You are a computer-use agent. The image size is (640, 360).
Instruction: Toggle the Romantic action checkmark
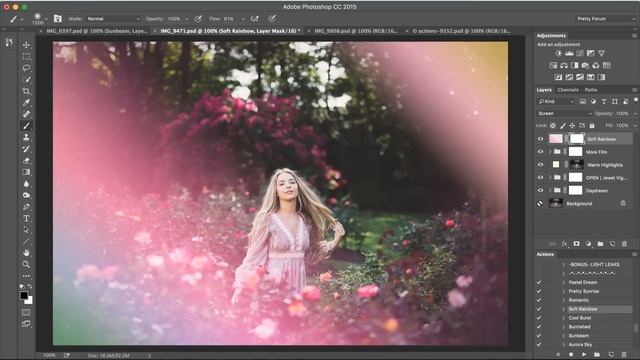point(539,300)
